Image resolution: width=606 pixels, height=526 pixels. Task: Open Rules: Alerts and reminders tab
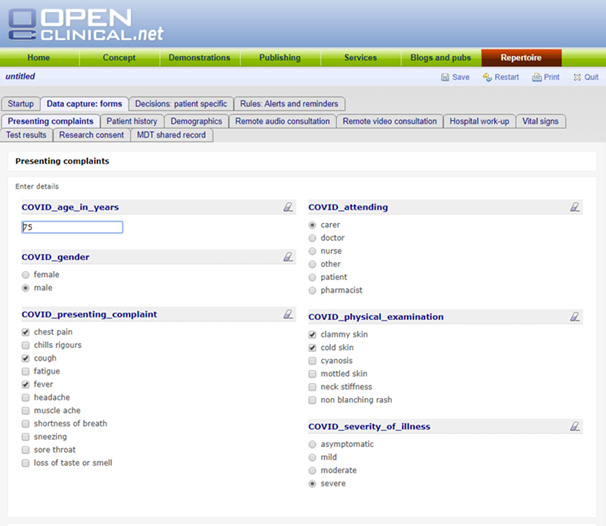tap(289, 104)
